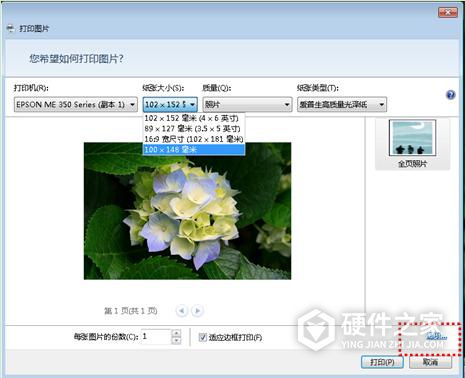Toggle fit picture to frame checkbox

pyautogui.click(x=202, y=337)
